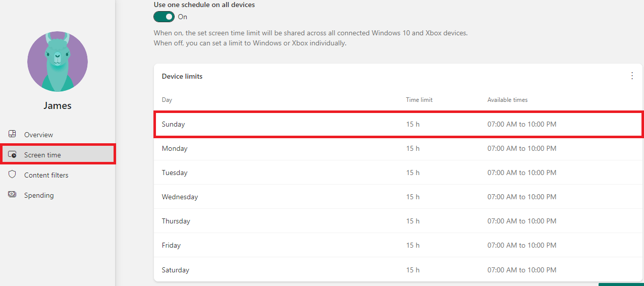The width and height of the screenshot is (644, 286).
Task: Go to Content filters section
Action: (x=46, y=175)
